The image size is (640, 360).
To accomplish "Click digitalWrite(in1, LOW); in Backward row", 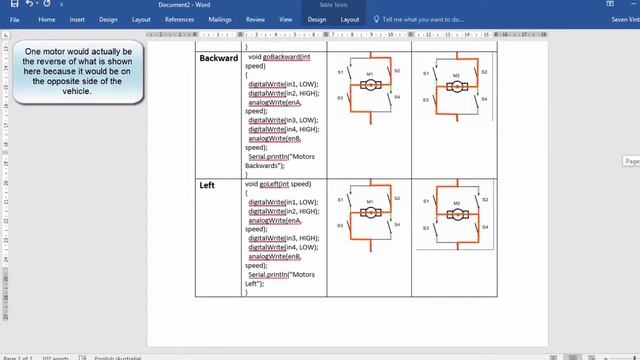I will point(283,84).
